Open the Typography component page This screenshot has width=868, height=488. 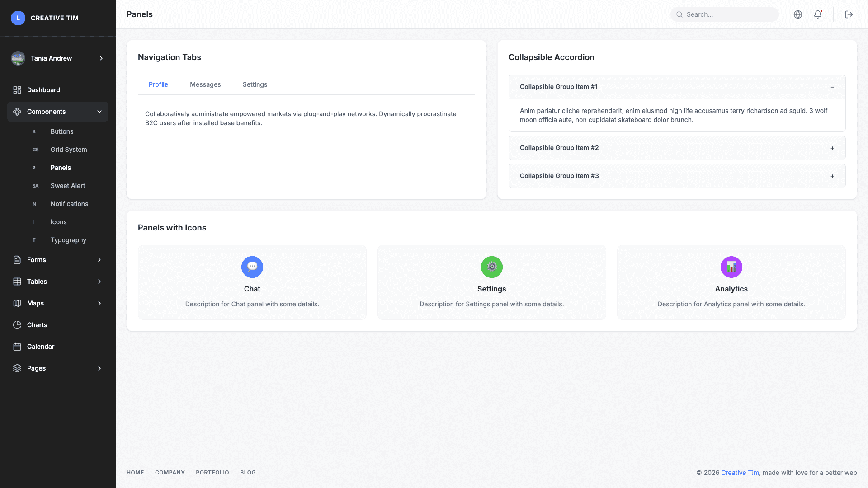(x=68, y=240)
